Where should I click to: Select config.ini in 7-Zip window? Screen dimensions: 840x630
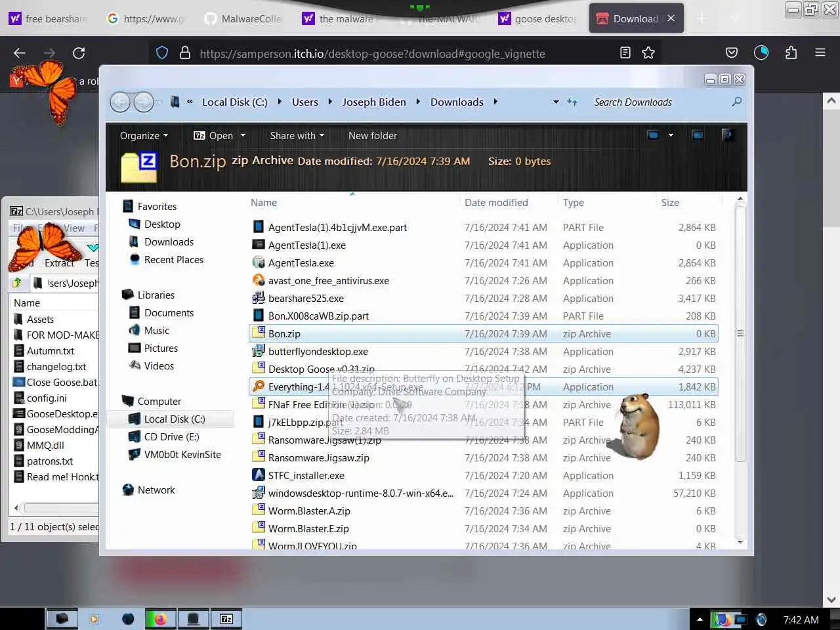(47, 398)
